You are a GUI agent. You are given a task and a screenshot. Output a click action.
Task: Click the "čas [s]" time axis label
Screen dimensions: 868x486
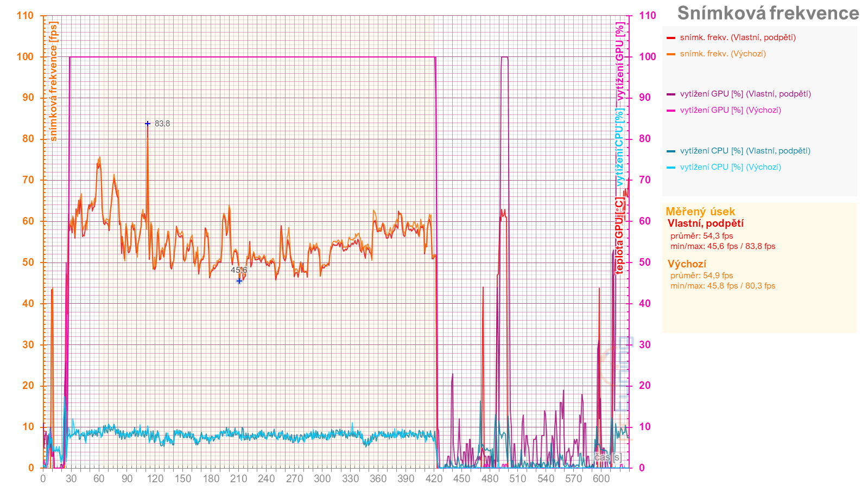(607, 457)
